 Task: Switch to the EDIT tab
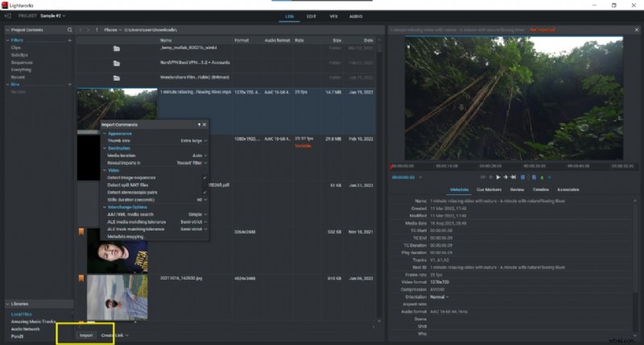point(312,16)
